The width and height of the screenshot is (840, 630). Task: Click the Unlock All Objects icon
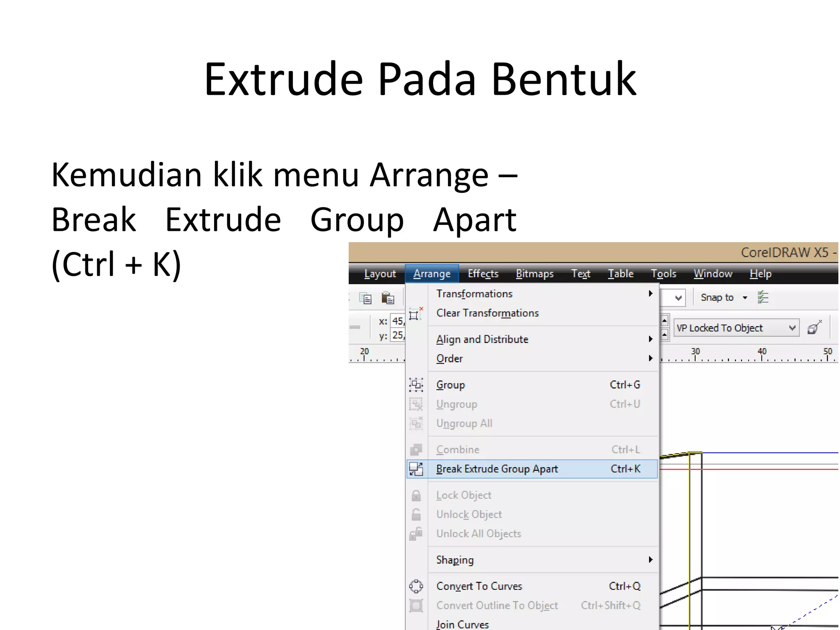coord(416,534)
